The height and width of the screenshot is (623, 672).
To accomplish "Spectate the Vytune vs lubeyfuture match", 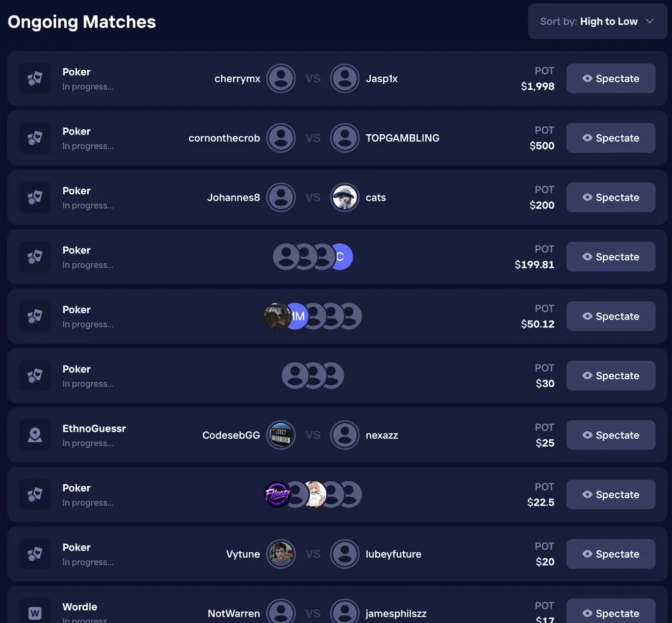I will click(x=611, y=554).
